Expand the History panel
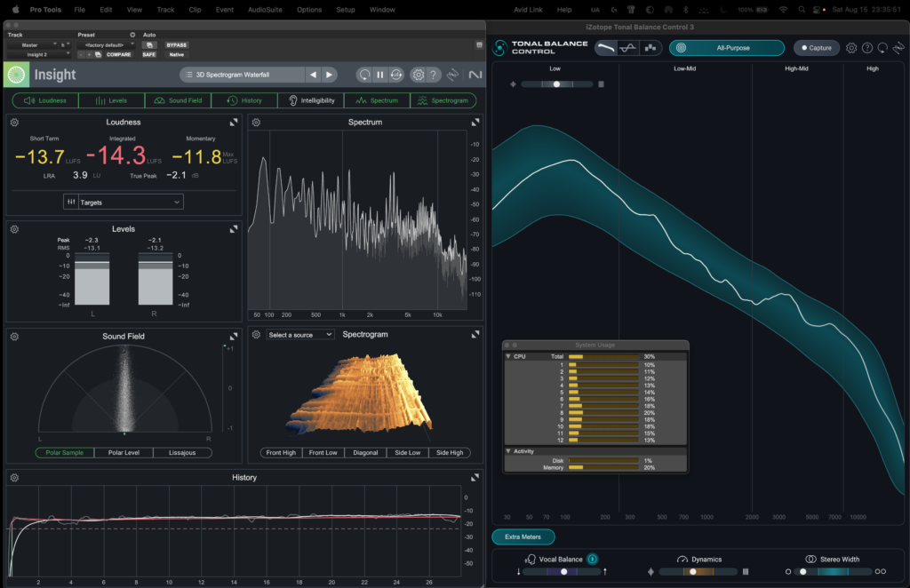 click(475, 478)
